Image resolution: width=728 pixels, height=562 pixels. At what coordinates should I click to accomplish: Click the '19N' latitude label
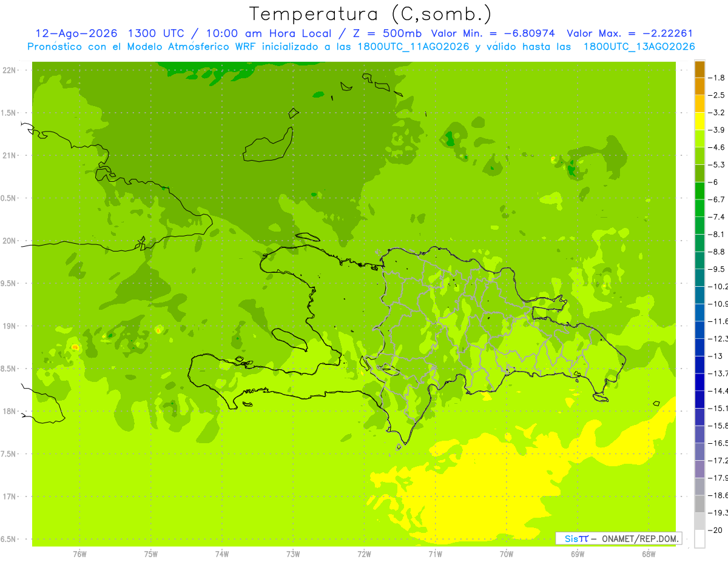(9, 326)
